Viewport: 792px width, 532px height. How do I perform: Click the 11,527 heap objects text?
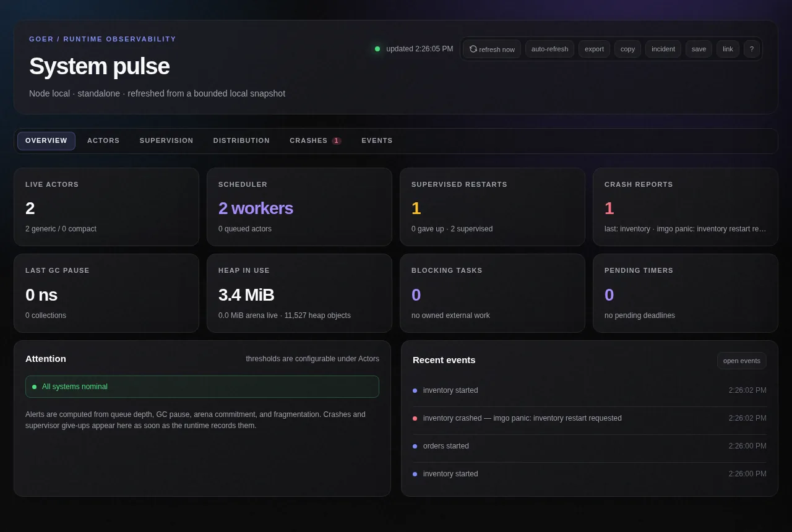coord(317,315)
